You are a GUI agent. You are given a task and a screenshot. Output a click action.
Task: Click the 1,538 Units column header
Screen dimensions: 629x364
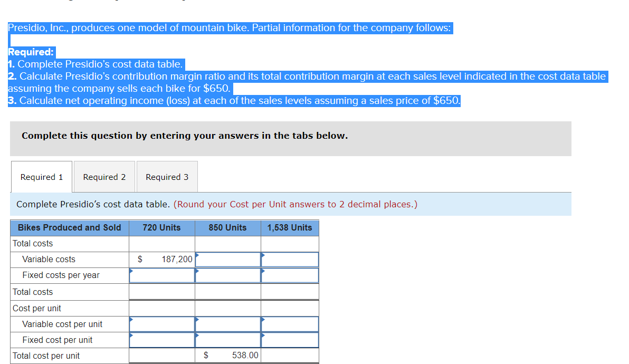(290, 228)
